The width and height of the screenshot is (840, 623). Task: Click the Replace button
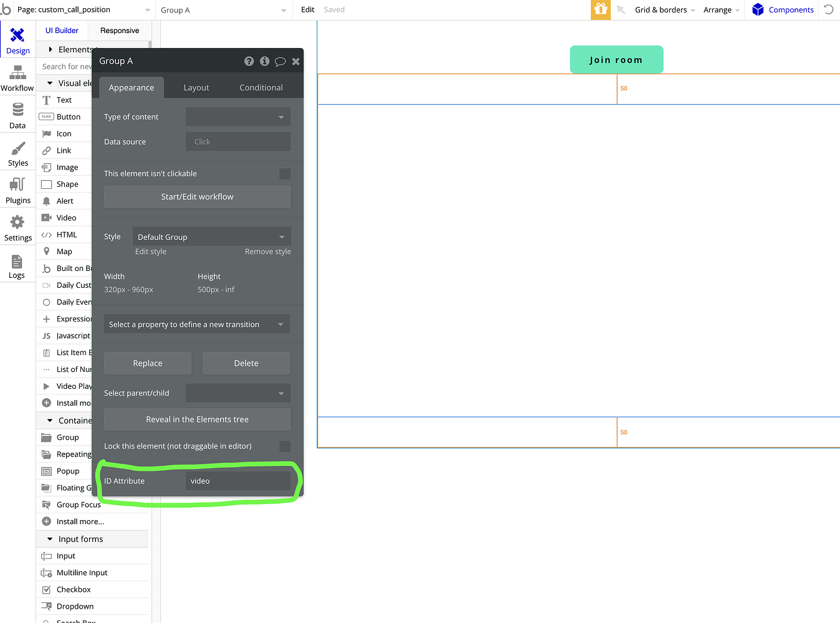[148, 363]
